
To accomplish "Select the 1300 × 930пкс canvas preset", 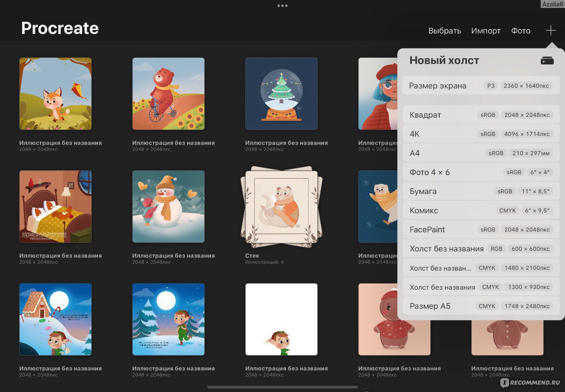I will [x=481, y=287].
